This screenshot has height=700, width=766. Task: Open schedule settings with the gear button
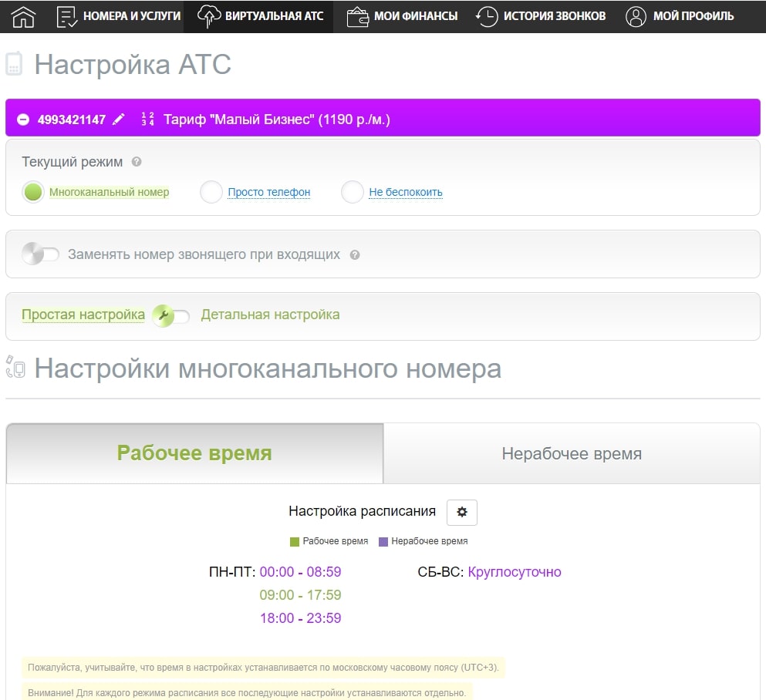point(462,512)
